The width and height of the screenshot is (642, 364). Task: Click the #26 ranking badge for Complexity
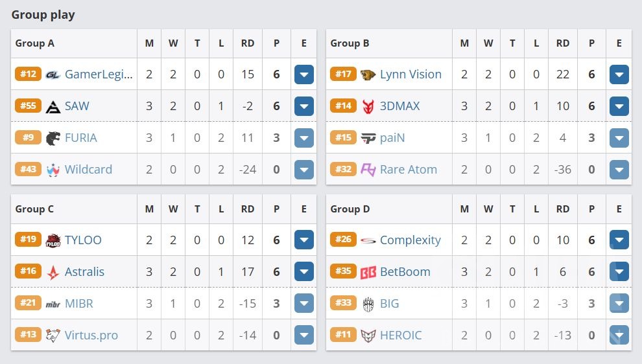click(343, 240)
